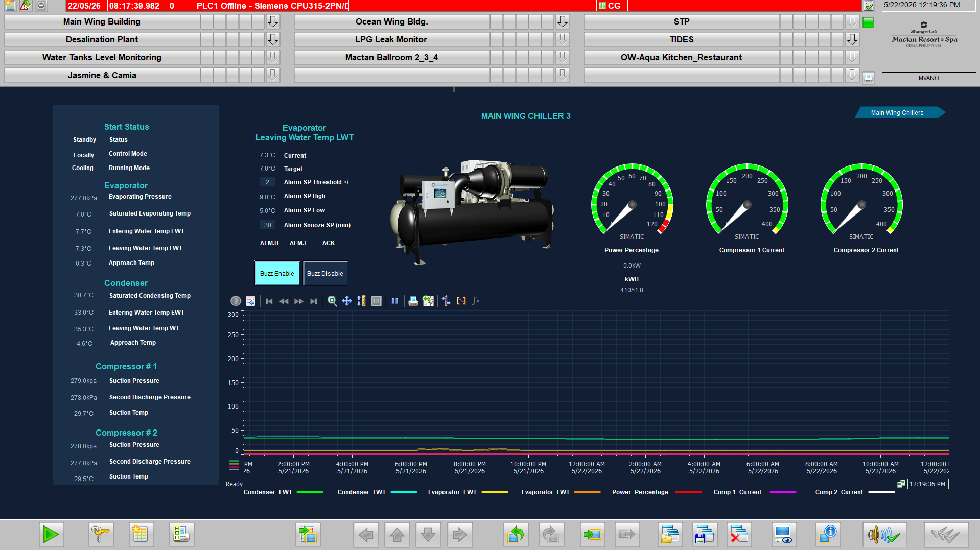Click the open saved picture folder icon

670,535
